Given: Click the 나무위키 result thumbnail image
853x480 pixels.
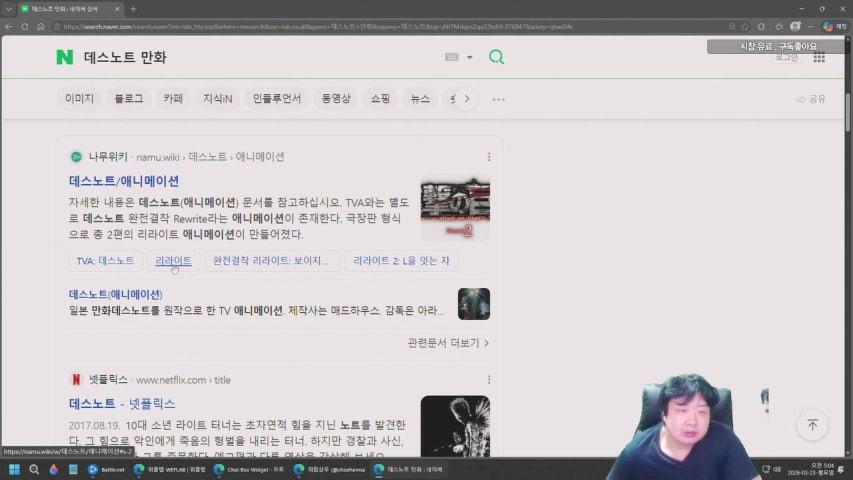Looking at the screenshot, I should pos(455,208).
